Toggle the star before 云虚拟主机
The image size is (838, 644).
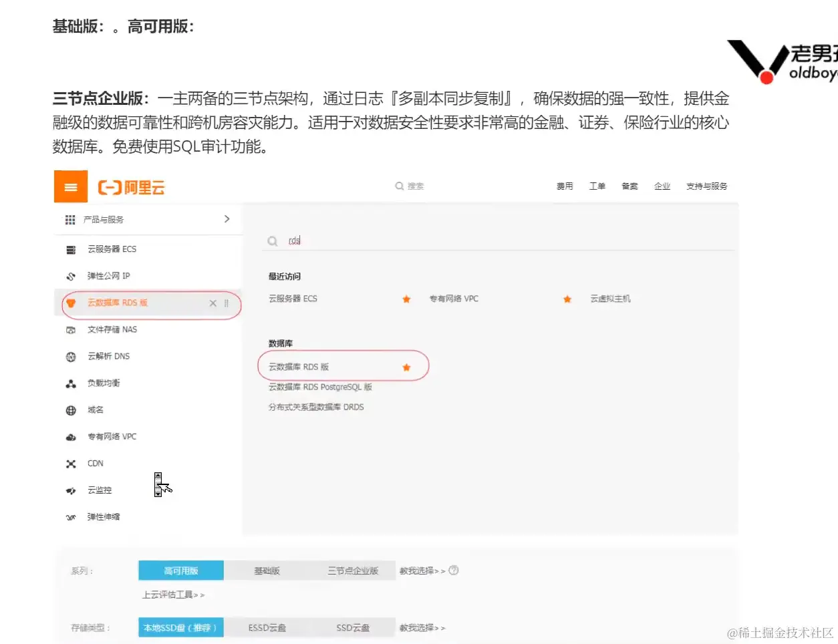[x=567, y=299]
